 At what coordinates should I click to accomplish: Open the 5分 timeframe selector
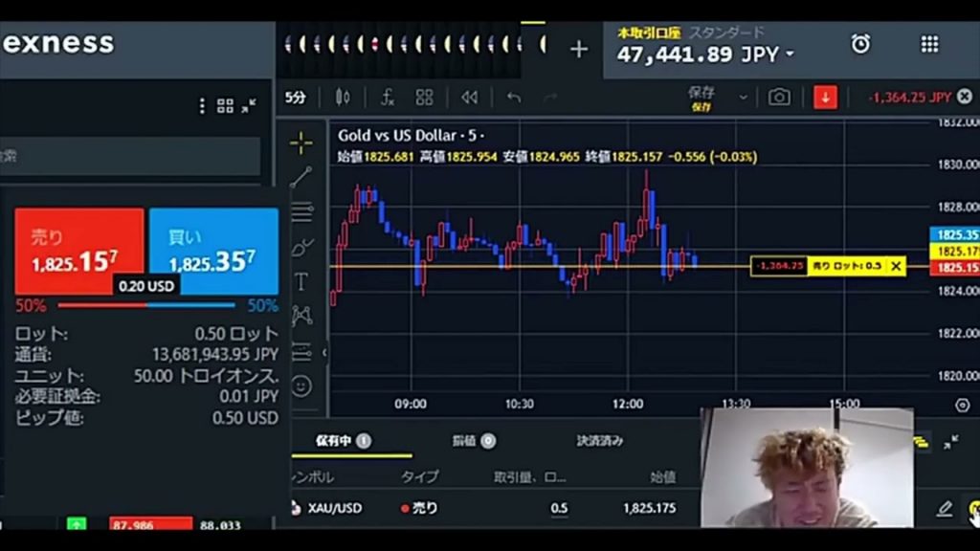coord(296,97)
